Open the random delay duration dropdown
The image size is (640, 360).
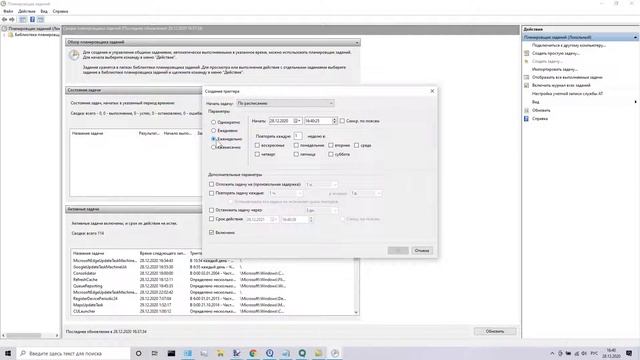321,184
